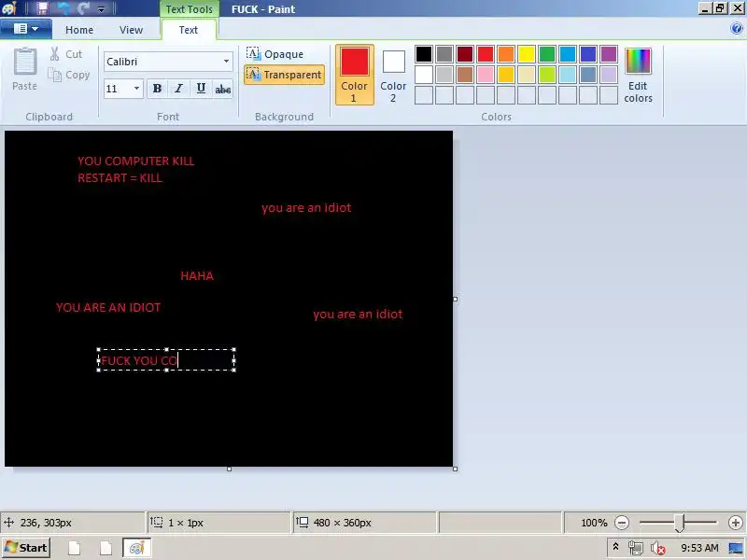Switch to the Home ribbon tab

[x=79, y=30]
